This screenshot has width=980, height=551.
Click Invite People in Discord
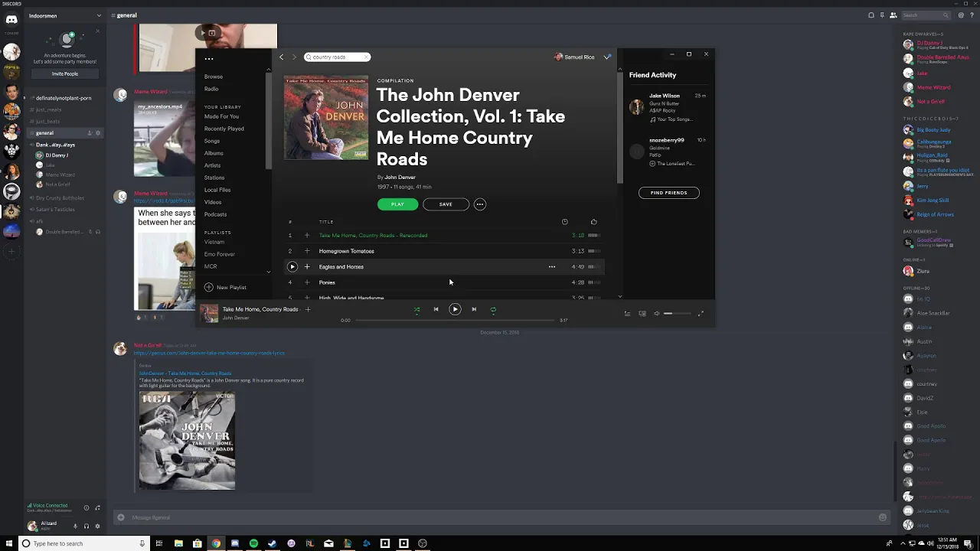tap(65, 73)
